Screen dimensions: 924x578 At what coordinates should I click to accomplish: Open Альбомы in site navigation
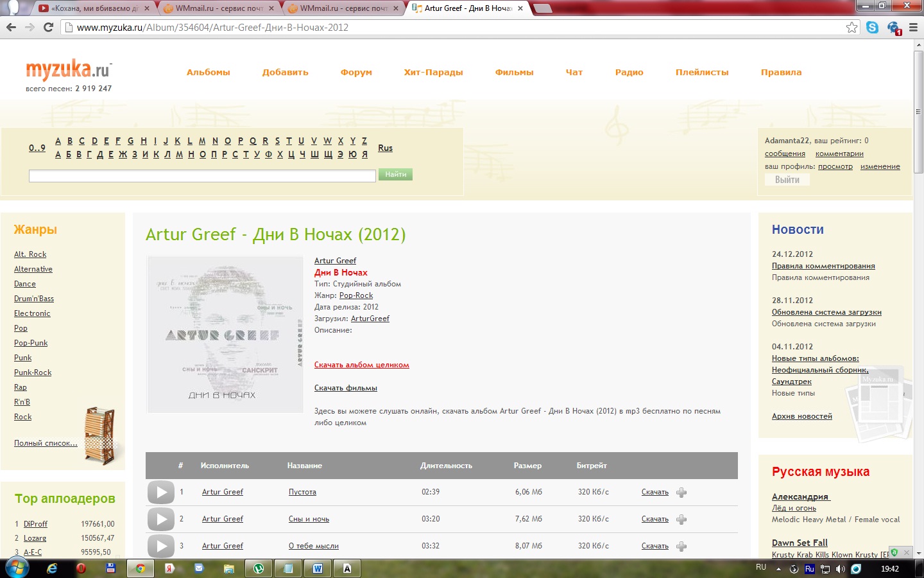(209, 73)
